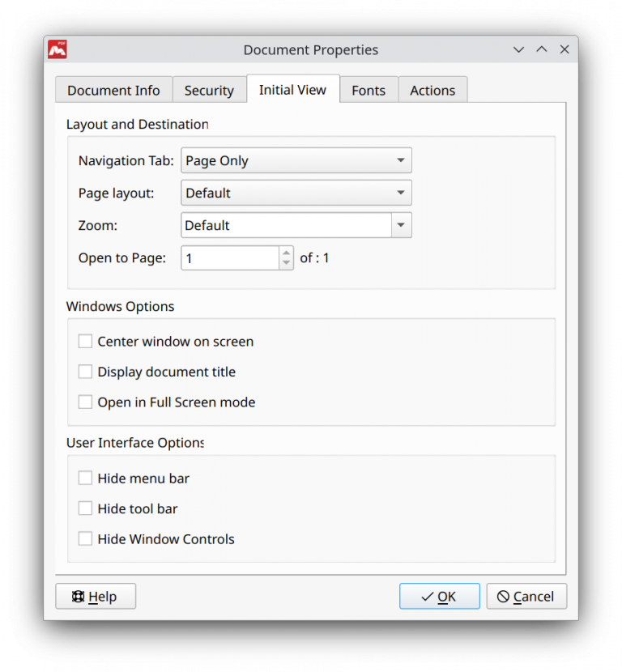Screen dimensions: 622x672
Task: Expand the Page layout dropdown
Action: (x=296, y=193)
